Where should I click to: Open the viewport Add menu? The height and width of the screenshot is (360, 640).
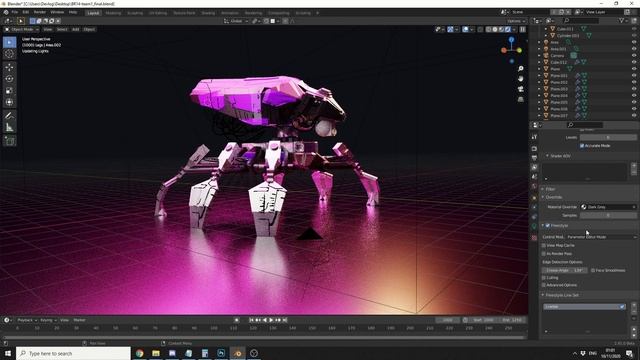[76, 29]
